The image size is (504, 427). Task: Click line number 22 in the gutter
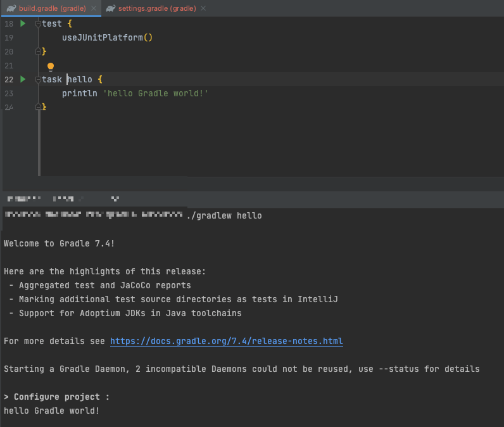click(9, 80)
